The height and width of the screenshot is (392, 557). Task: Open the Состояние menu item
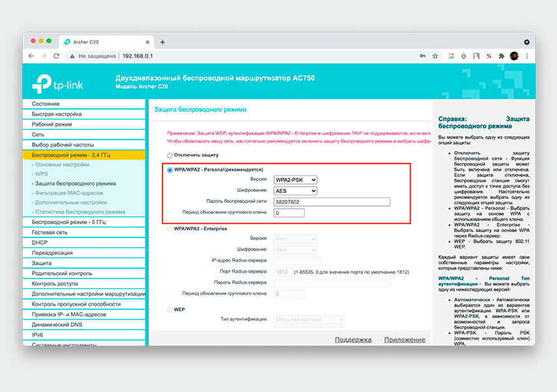[x=84, y=104]
